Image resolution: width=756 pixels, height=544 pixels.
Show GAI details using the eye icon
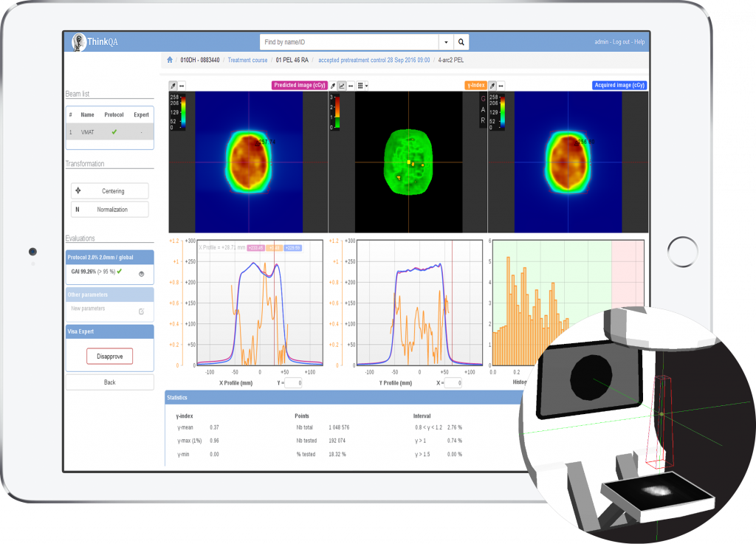point(141,272)
